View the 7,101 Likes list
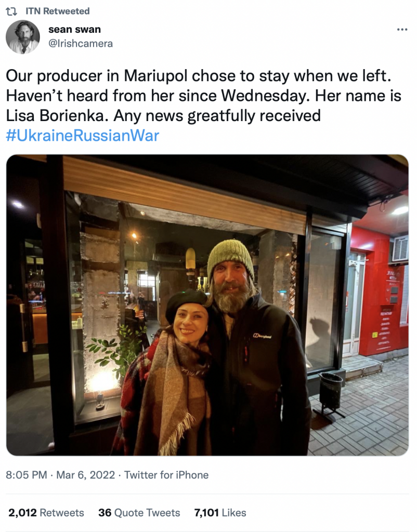 pyautogui.click(x=220, y=512)
